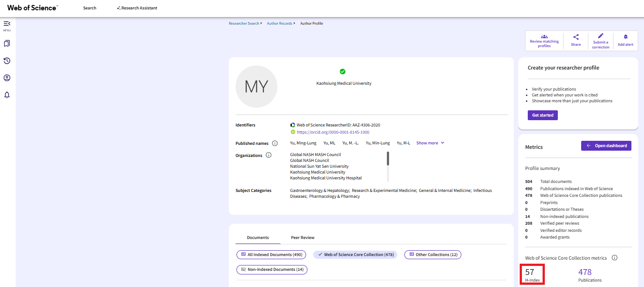Image resolution: width=644 pixels, height=287 pixels.
Task: Expand published names with Show more
Action: [x=430, y=143]
